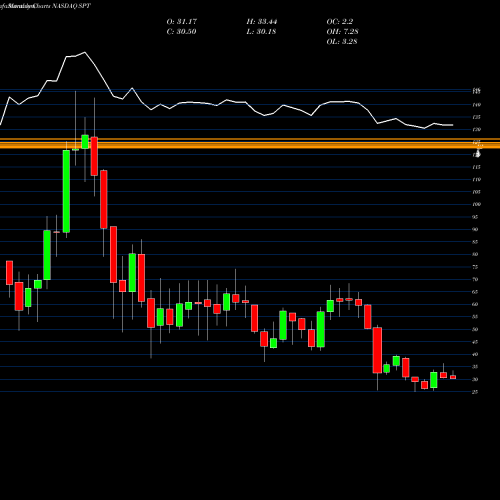This screenshot has height=500, width=500.
Task: Click the 90 price axis label
Action: coord(475,229)
